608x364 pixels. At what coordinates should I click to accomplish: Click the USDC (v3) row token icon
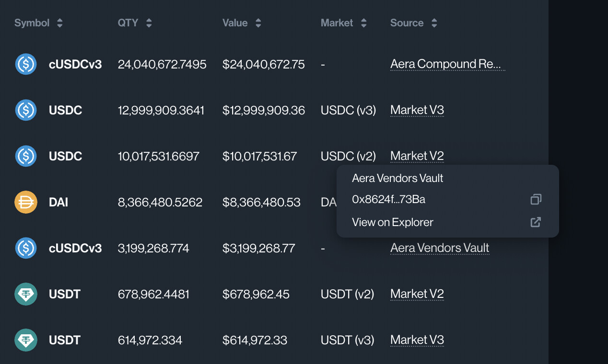26,110
